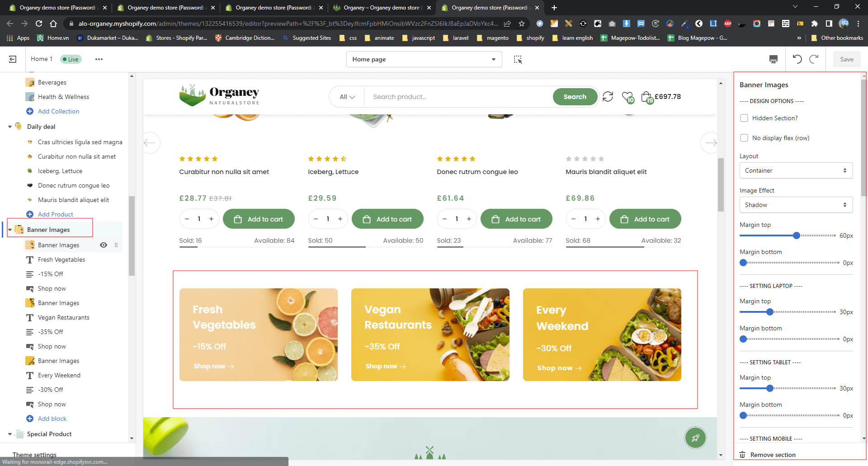Click the compare refresh icon in header
This screenshot has width=868, height=466.
coord(608,97)
